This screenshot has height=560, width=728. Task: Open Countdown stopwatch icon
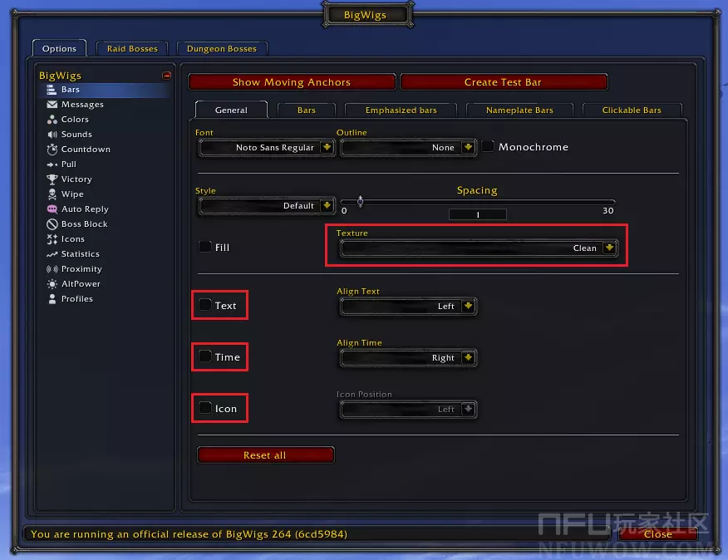click(x=53, y=150)
